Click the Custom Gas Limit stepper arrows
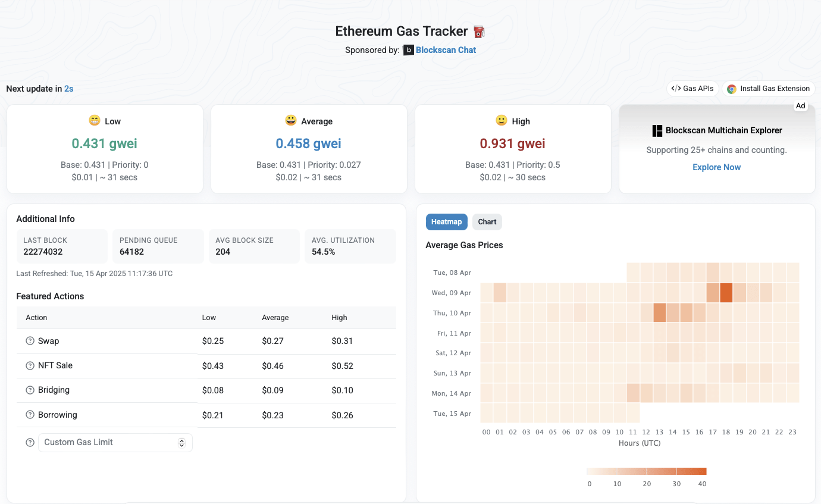This screenshot has height=504, width=821. 181,443
